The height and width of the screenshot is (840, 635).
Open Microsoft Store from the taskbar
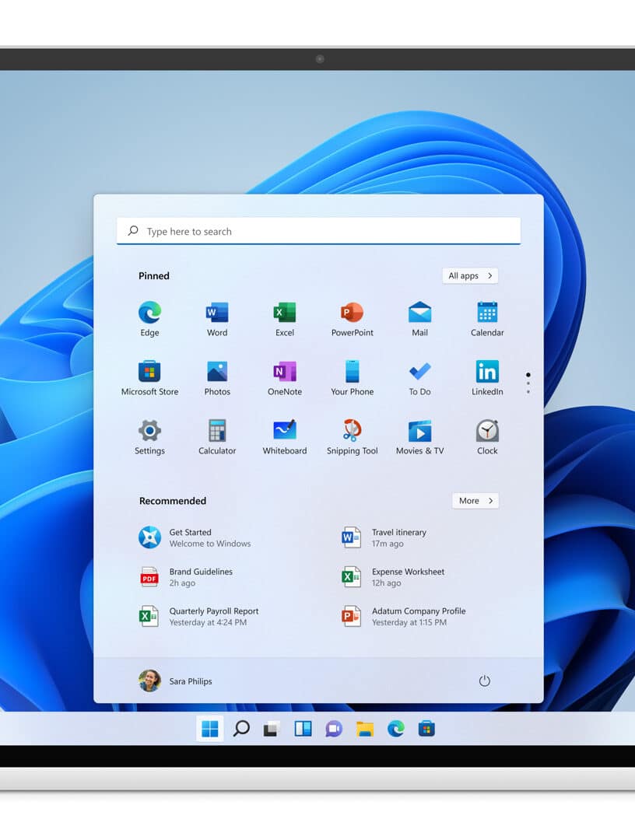click(x=426, y=729)
